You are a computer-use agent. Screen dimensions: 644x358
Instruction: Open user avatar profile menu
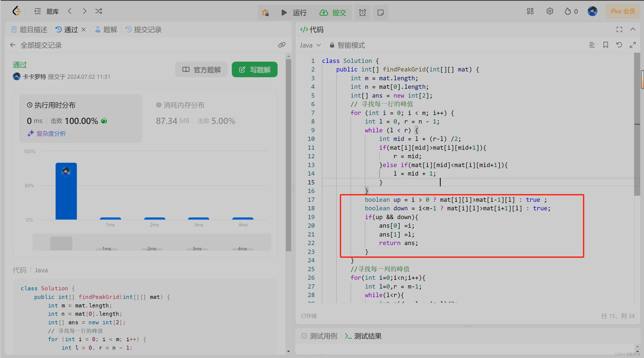click(x=592, y=11)
